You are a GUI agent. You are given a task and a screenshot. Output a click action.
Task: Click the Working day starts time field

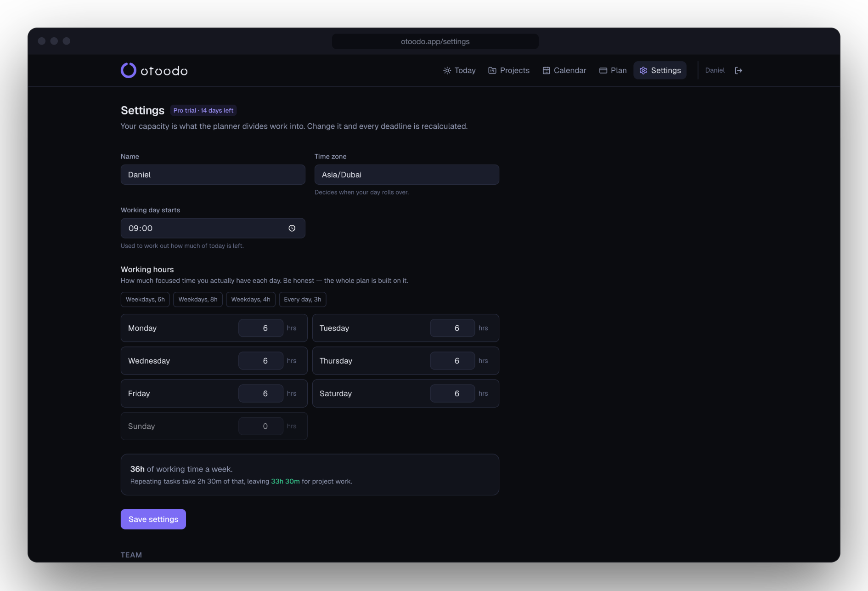213,228
